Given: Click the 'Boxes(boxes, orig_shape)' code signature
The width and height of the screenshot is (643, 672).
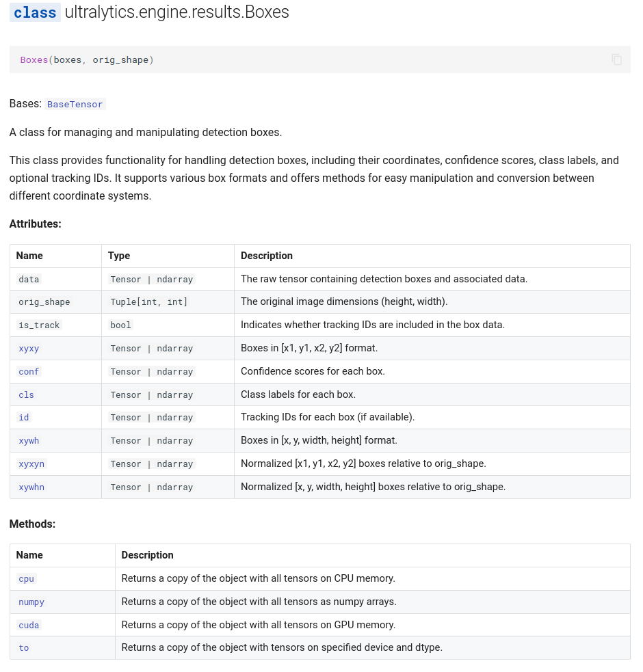Looking at the screenshot, I should pos(87,59).
